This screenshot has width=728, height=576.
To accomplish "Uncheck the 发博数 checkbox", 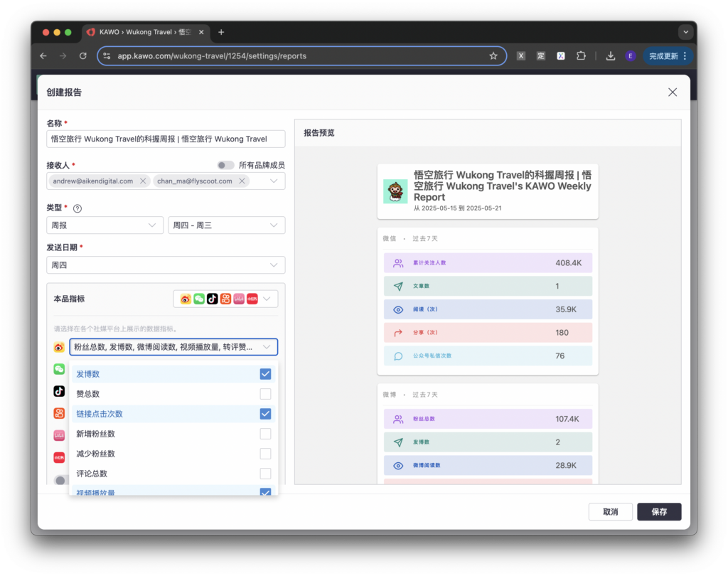I will tap(265, 374).
